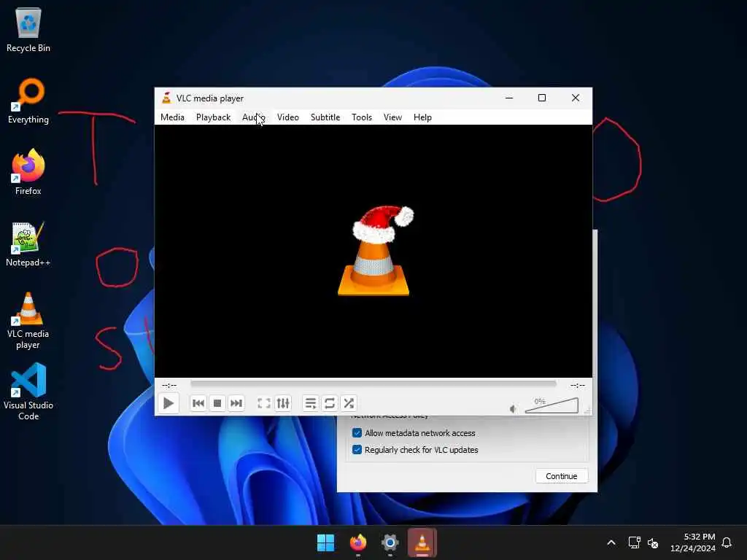Stop playback in VLC
The width and height of the screenshot is (747, 560).
217,403
